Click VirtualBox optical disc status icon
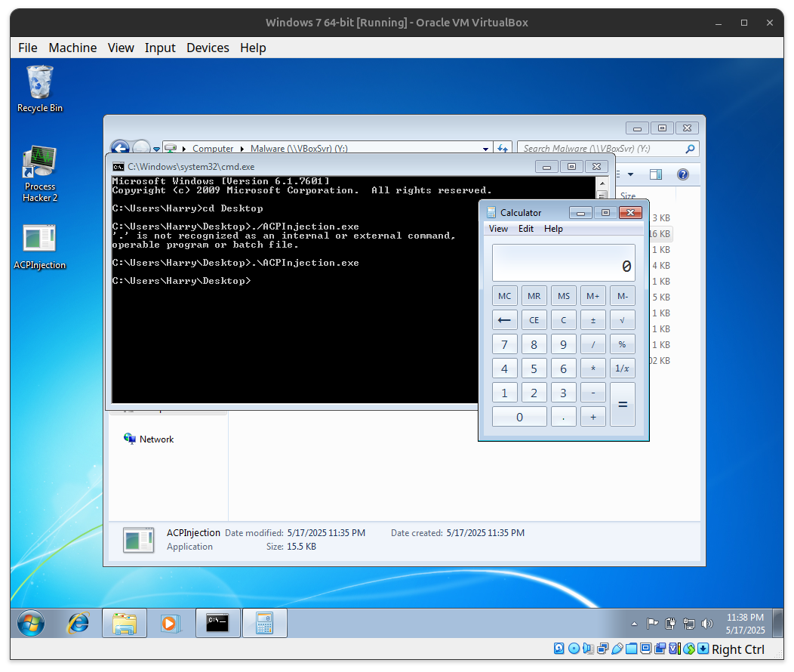 click(x=574, y=649)
